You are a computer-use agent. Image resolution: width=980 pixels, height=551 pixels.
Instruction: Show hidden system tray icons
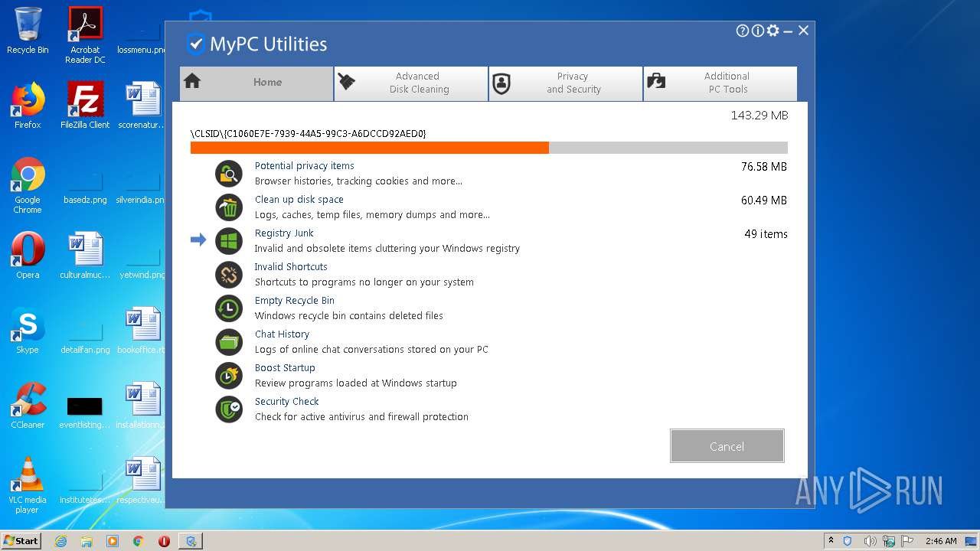tap(831, 541)
